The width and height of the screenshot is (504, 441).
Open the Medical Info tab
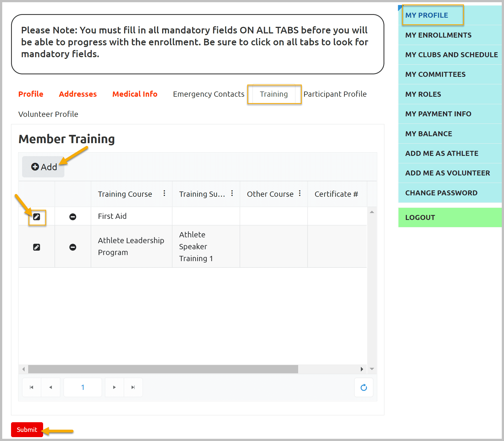[135, 94]
